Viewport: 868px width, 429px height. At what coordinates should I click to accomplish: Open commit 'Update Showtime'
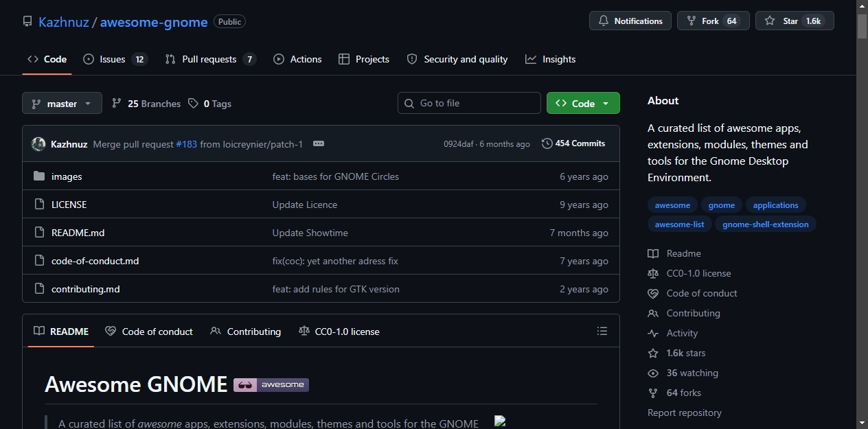310,233
